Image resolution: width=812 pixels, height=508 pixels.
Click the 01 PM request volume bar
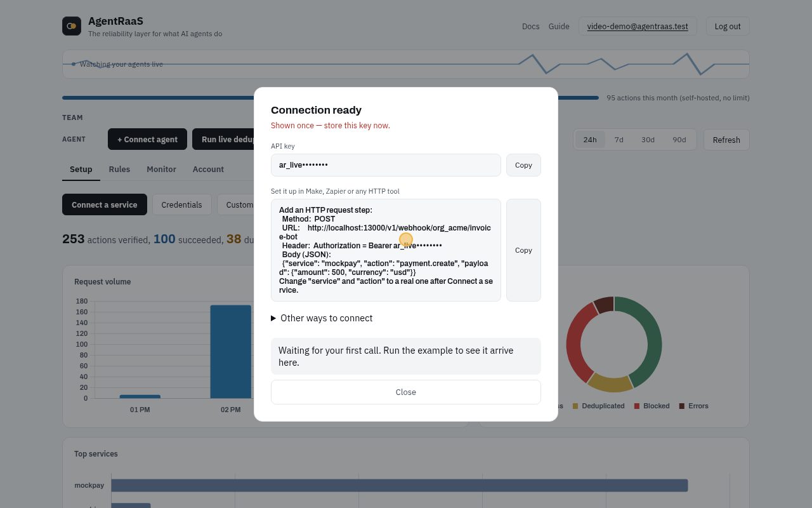click(x=140, y=397)
